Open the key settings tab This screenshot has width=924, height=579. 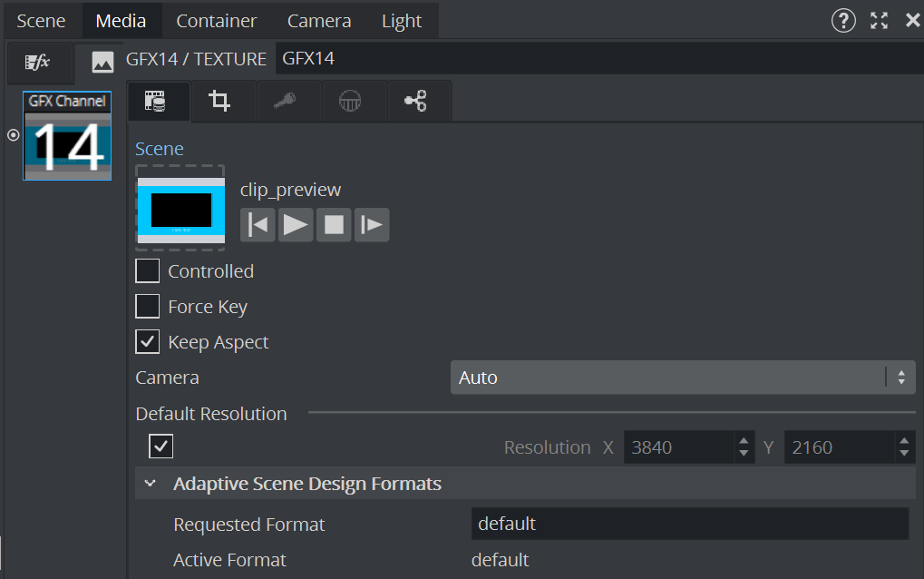point(285,102)
